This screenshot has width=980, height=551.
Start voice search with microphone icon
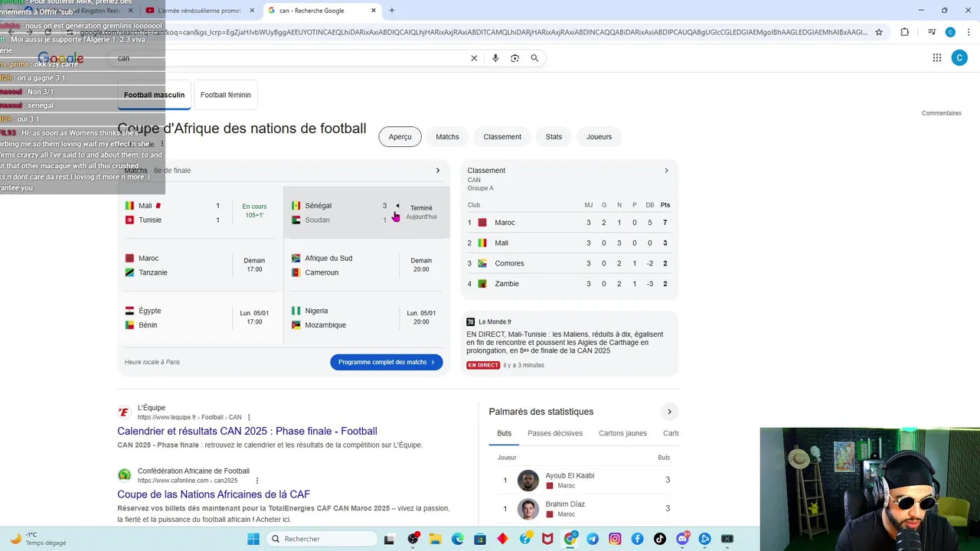[495, 58]
